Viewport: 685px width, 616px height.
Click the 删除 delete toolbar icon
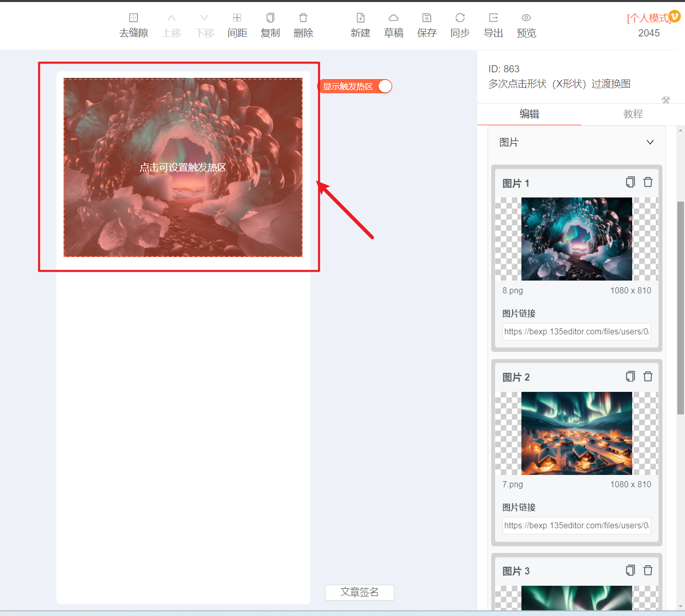(303, 18)
